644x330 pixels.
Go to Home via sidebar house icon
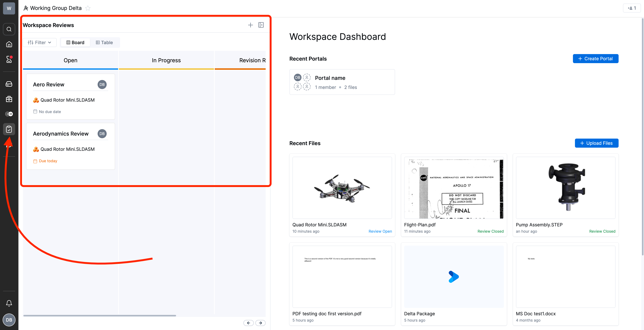(x=9, y=44)
